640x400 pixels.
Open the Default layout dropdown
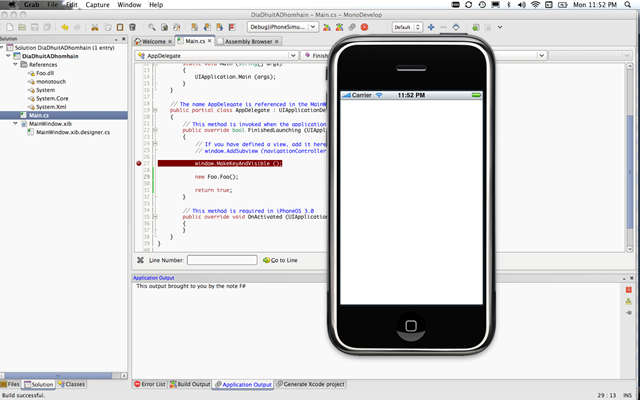[x=407, y=27]
